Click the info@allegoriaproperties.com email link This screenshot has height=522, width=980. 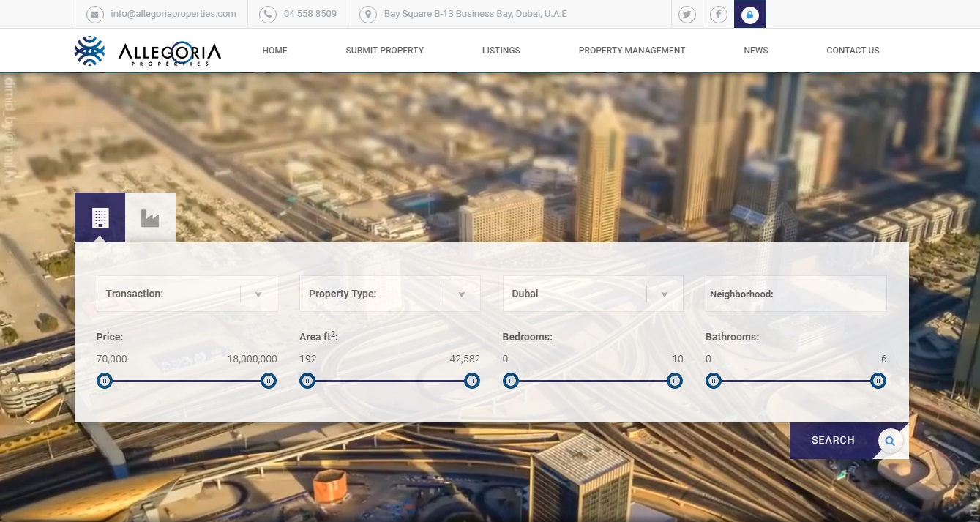tap(173, 14)
